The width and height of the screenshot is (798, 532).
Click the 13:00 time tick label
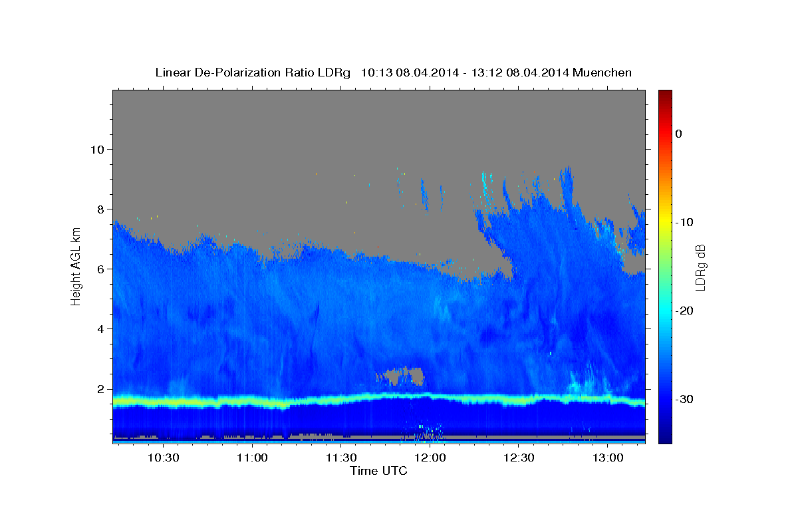point(608,458)
